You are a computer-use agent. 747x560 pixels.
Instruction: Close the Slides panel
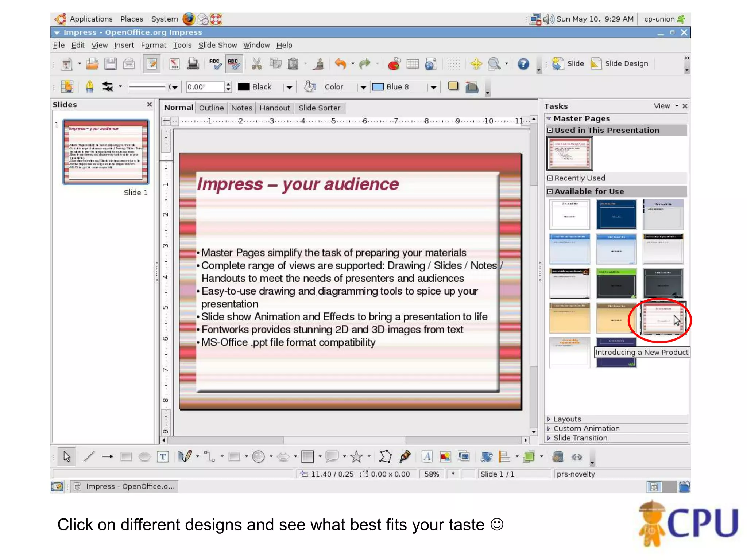tap(149, 105)
